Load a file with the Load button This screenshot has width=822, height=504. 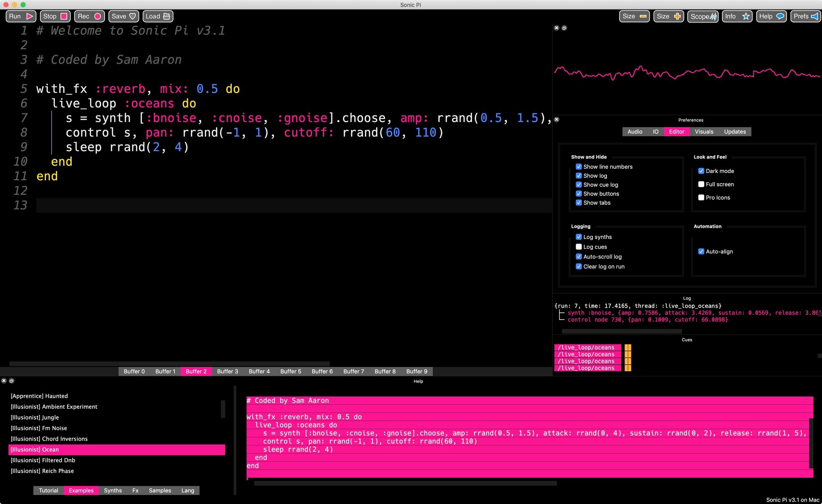158,16
